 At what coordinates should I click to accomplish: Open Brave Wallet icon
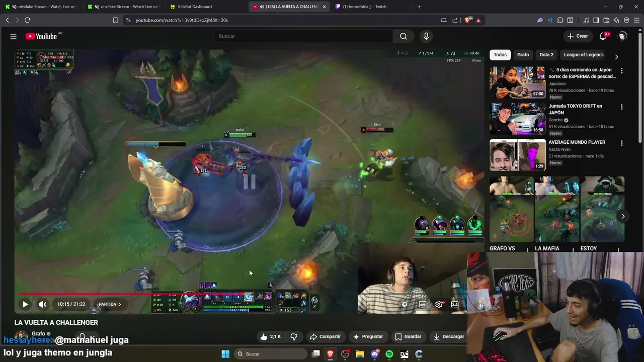tap(606, 20)
